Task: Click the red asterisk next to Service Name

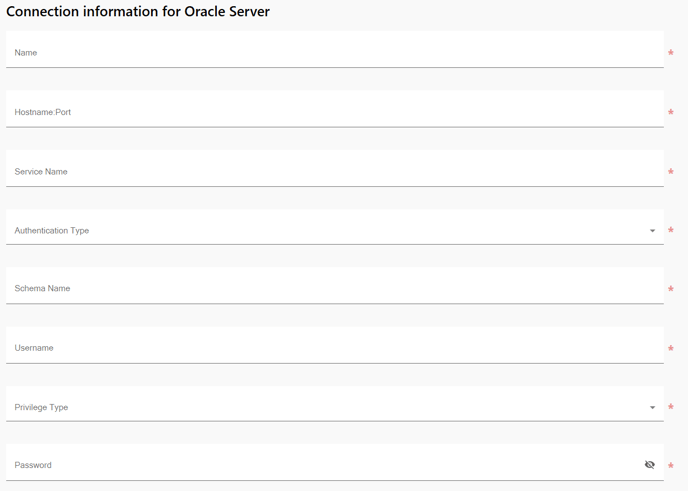Action: 671,172
